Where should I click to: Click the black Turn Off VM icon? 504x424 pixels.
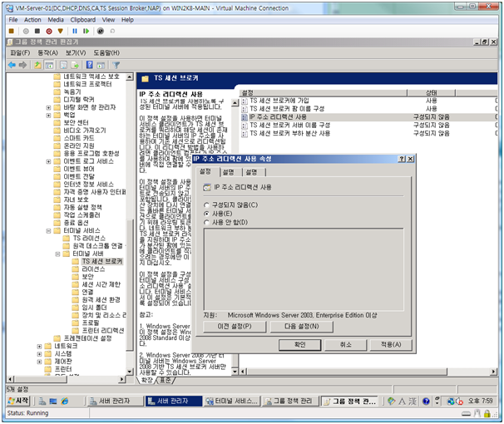[37, 31]
